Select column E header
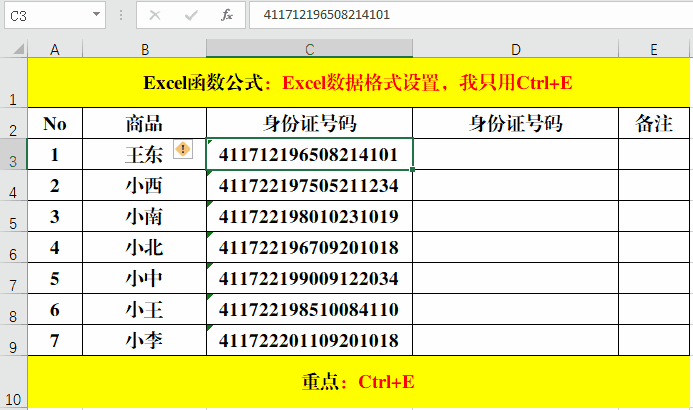693x410 pixels. (x=654, y=49)
